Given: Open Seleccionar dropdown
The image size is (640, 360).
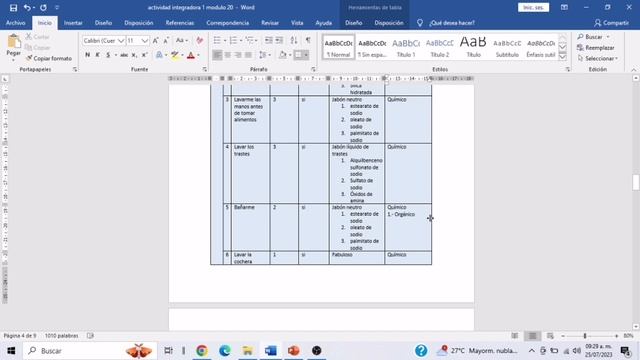Looking at the screenshot, I should click(598, 58).
